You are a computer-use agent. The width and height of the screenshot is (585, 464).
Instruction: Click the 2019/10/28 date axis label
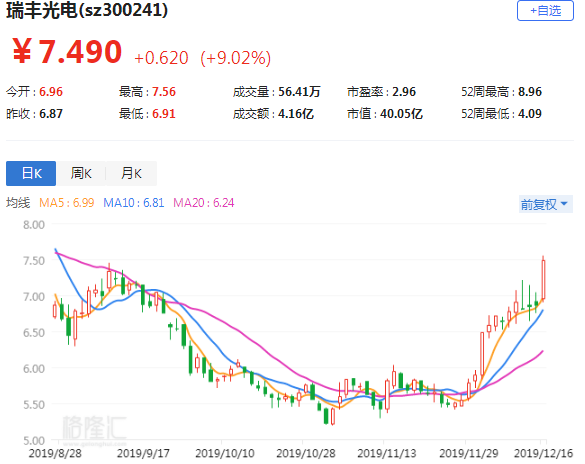306,454
